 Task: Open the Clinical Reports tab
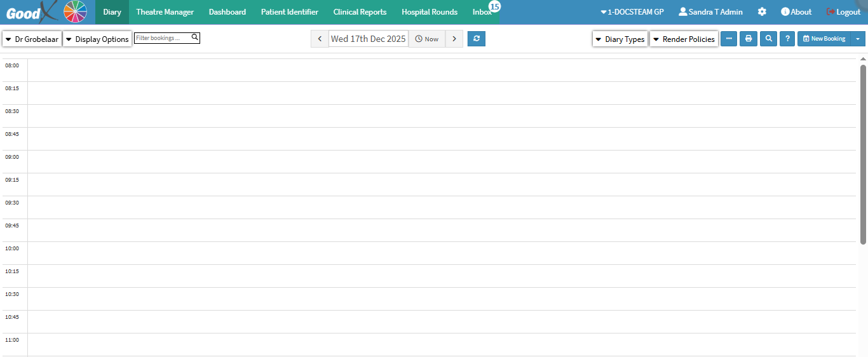(x=360, y=12)
